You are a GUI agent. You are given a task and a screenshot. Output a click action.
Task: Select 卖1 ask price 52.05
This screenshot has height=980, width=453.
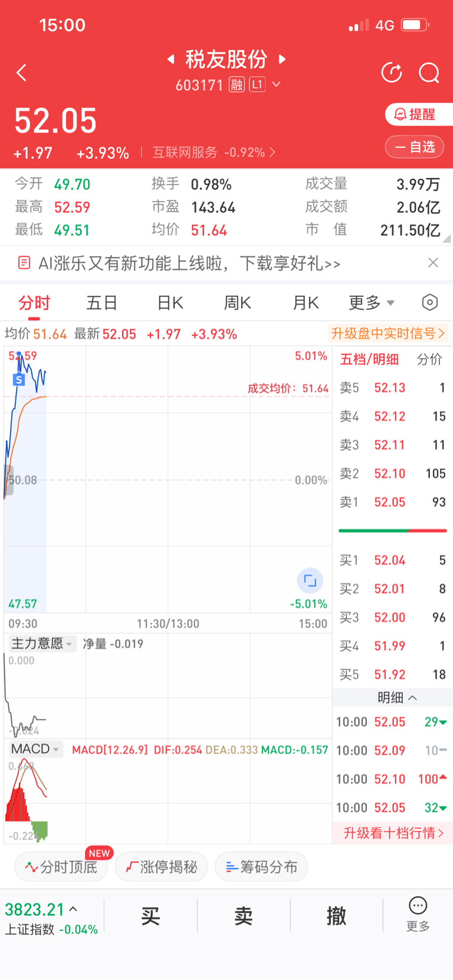click(390, 502)
